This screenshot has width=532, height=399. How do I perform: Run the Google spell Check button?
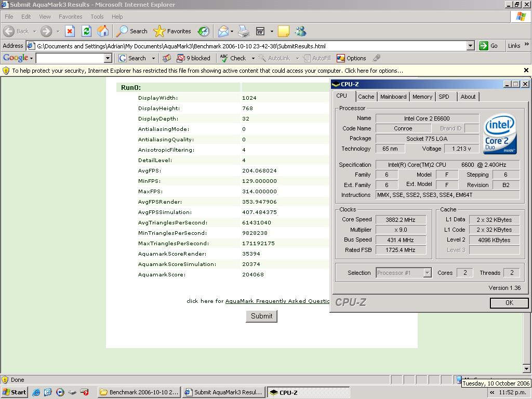coord(233,58)
